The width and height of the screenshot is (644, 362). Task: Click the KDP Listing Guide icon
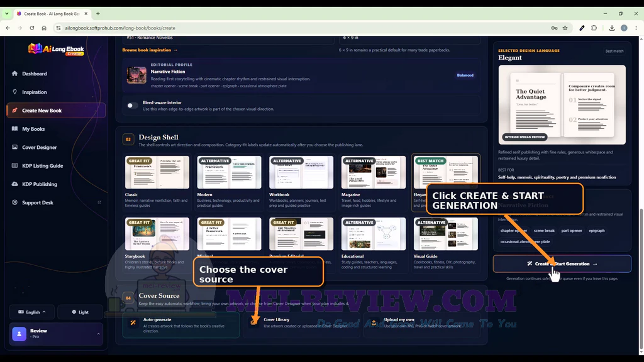click(15, 166)
